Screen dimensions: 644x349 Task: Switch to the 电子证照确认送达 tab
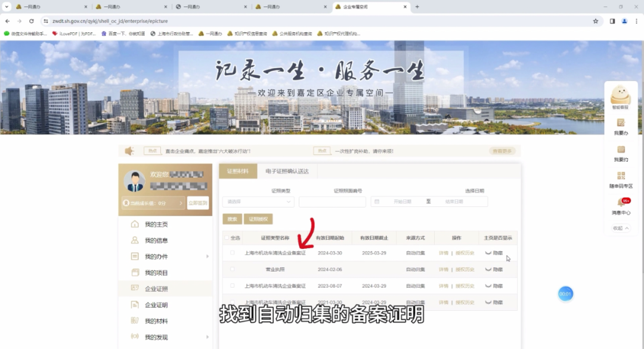(x=287, y=171)
